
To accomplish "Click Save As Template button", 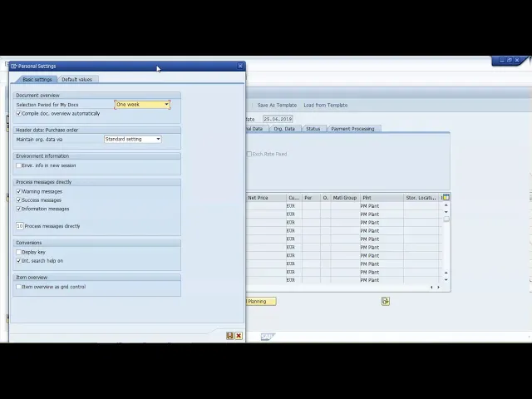I will [277, 106].
